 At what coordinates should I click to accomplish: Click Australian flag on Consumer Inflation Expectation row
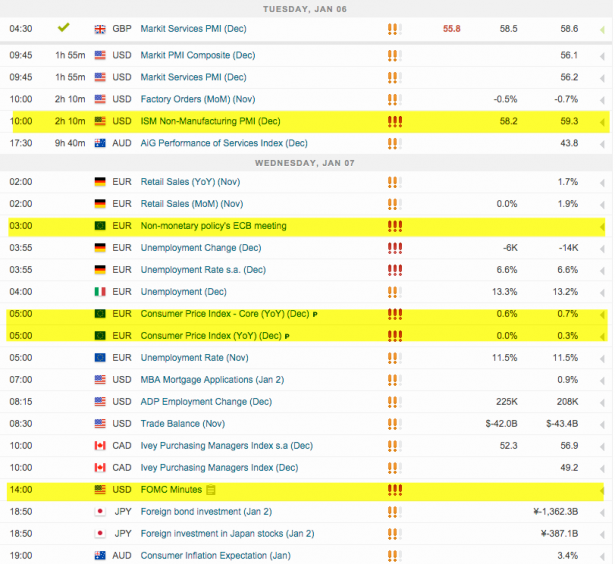100,556
